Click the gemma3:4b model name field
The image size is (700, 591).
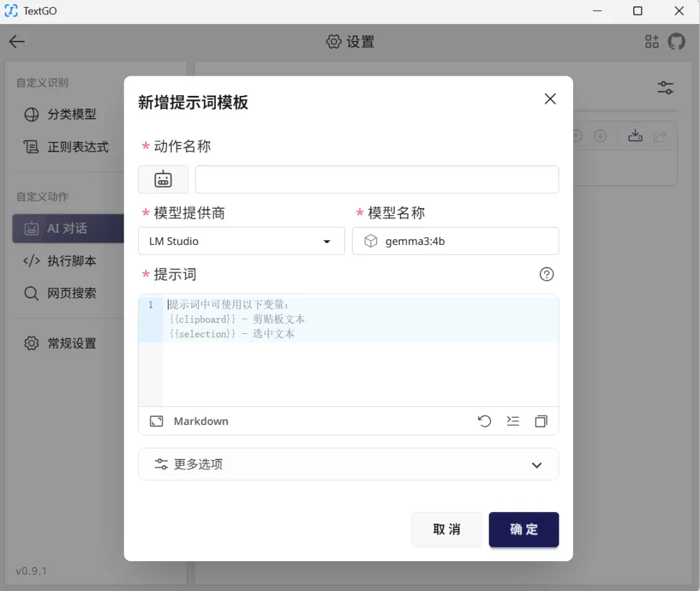click(456, 241)
